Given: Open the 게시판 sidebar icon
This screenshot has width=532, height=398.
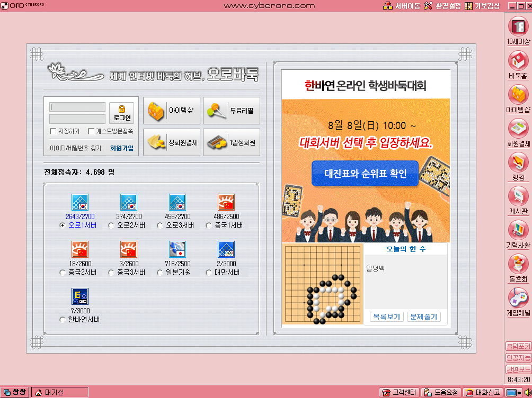Looking at the screenshot, I should [x=518, y=197].
